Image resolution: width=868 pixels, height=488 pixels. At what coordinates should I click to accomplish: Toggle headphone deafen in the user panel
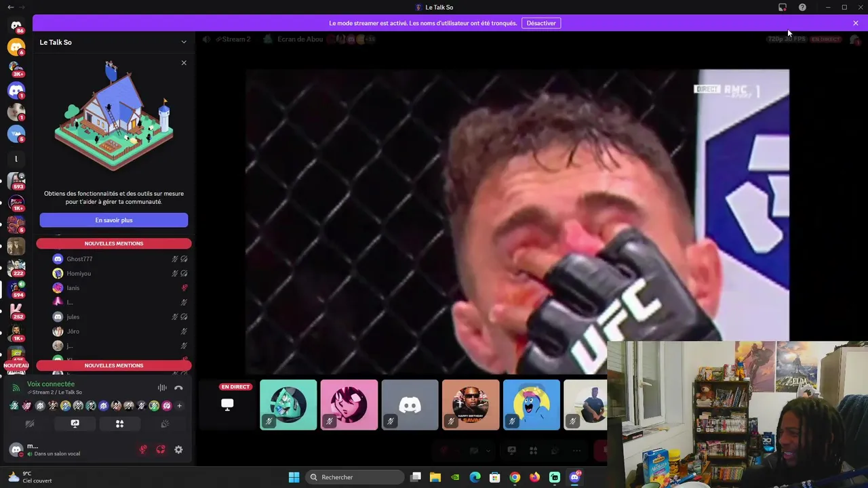pyautogui.click(x=161, y=449)
